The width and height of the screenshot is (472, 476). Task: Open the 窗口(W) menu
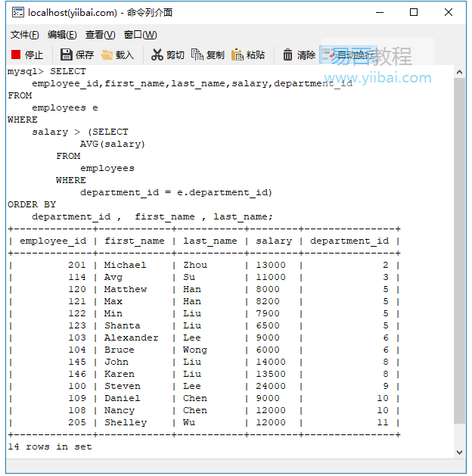[x=140, y=35]
